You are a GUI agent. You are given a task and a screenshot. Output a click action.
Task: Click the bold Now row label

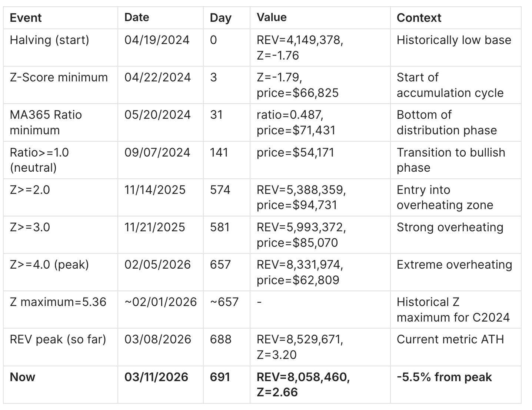(x=22, y=377)
